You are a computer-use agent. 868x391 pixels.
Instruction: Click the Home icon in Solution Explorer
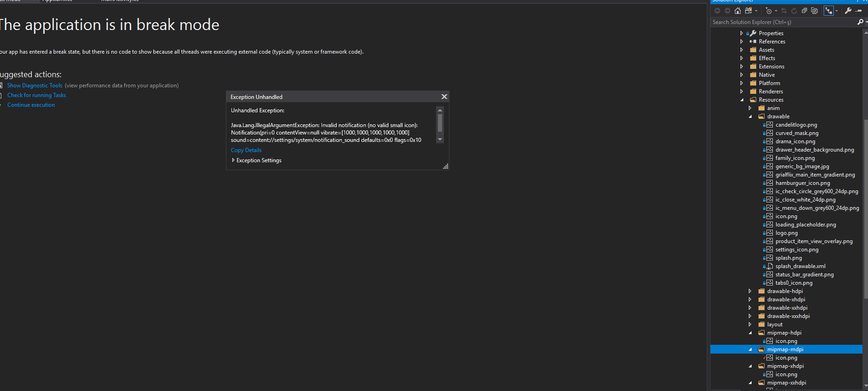point(738,11)
